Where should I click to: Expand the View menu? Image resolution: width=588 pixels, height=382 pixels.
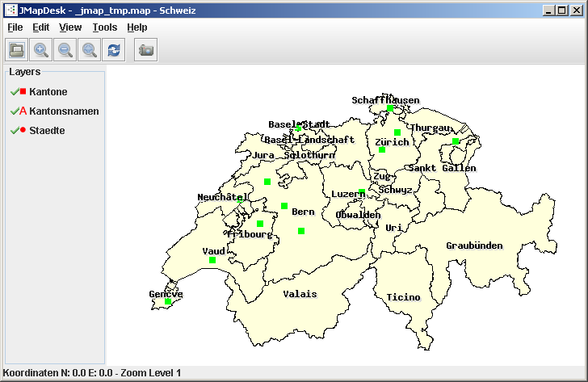70,27
